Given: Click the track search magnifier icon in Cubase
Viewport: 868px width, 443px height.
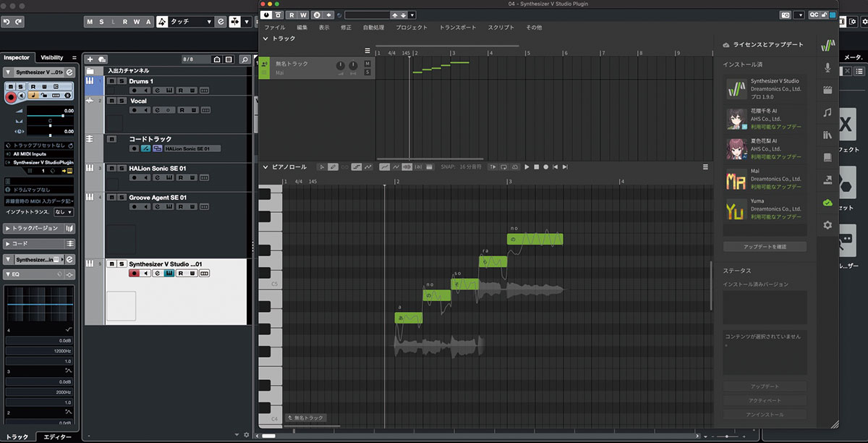Looking at the screenshot, I should [245, 59].
